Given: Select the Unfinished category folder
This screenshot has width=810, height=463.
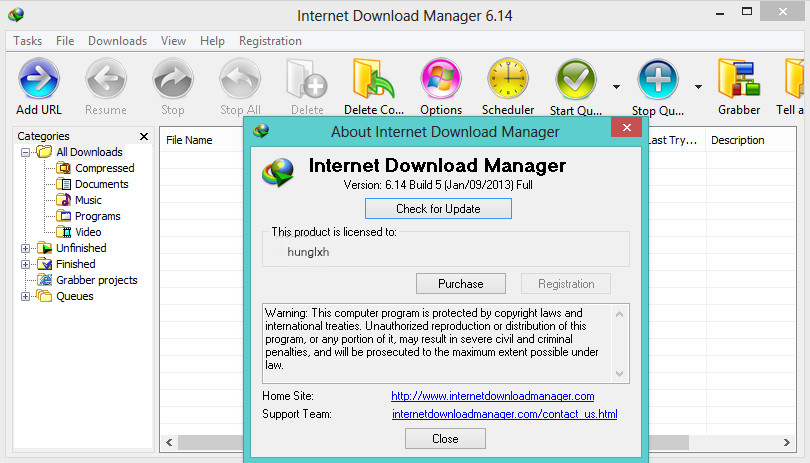Looking at the screenshot, I should 71,248.
